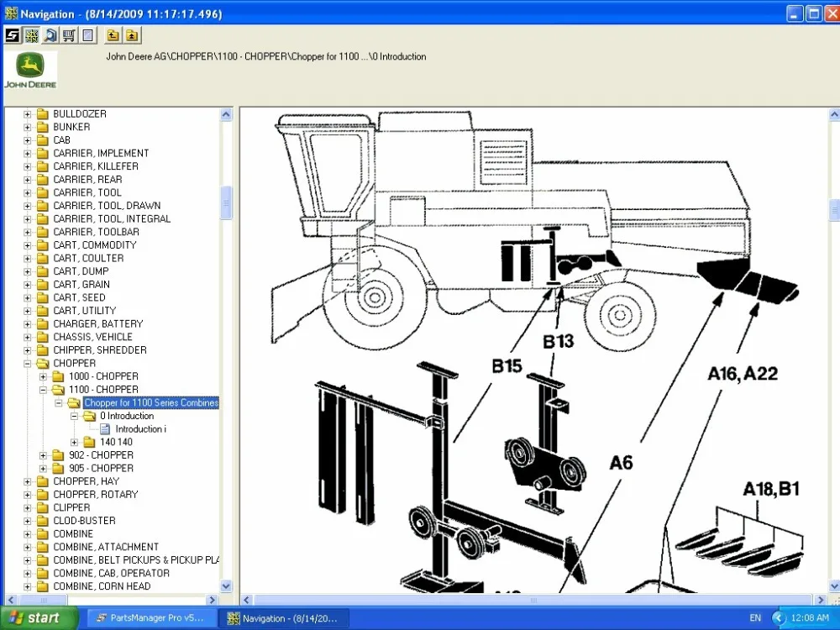
Task: Expand the 902 - CHOPPER node
Action: (43, 455)
